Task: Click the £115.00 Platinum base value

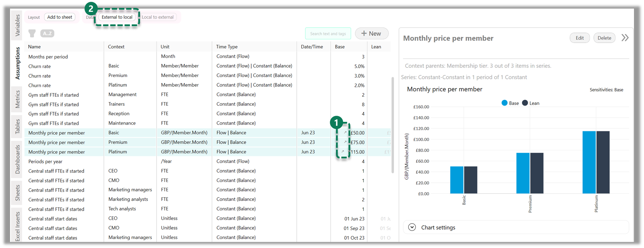Action: coord(357,152)
